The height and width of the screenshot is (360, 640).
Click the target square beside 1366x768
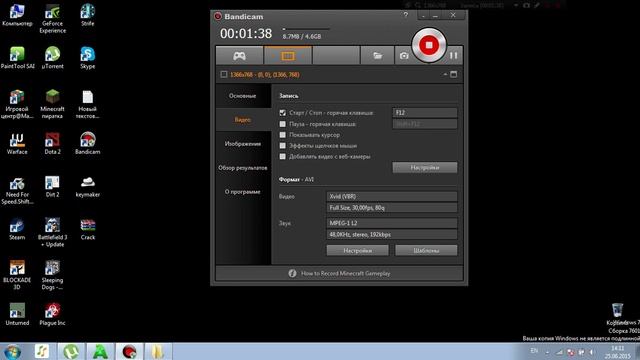pos(224,74)
